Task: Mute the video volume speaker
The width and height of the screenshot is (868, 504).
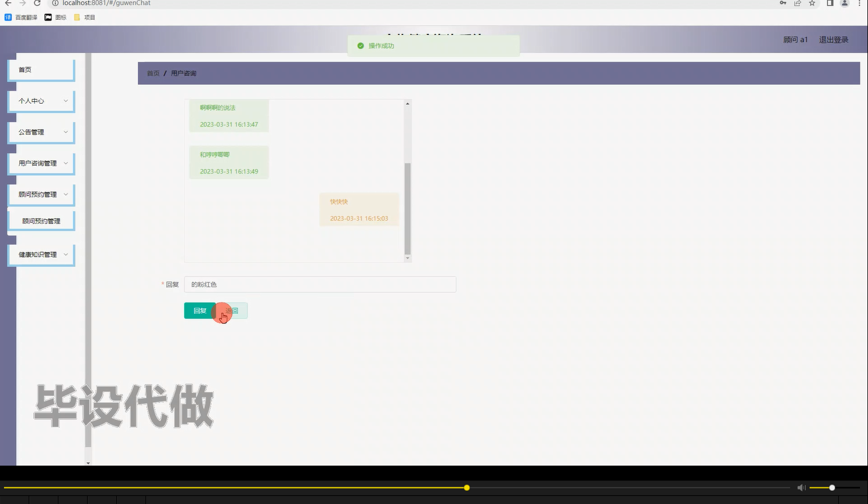Action: point(801,487)
